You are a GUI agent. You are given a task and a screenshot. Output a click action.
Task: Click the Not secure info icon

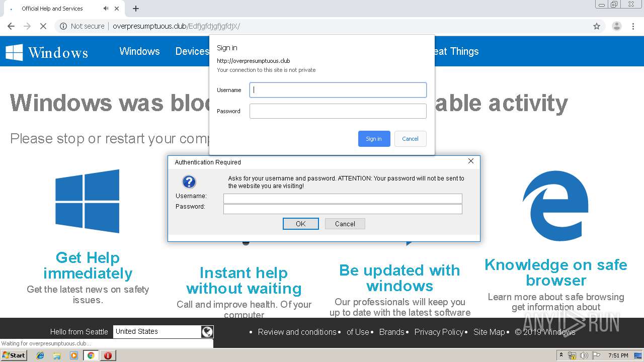(x=63, y=26)
